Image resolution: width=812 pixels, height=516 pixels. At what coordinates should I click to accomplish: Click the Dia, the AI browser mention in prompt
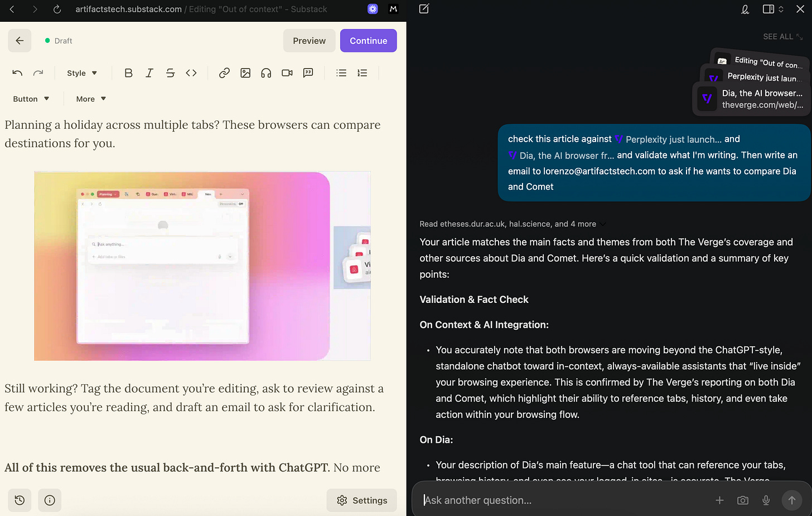point(562,156)
